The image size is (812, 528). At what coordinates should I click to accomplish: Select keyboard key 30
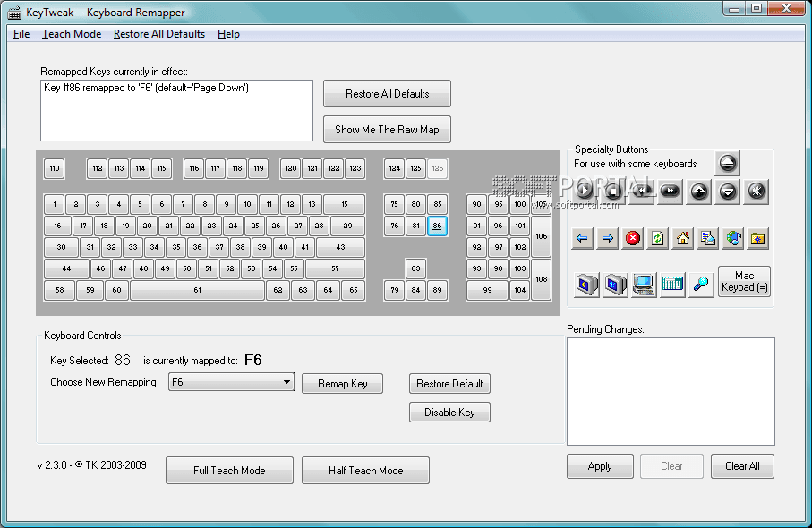tap(61, 247)
